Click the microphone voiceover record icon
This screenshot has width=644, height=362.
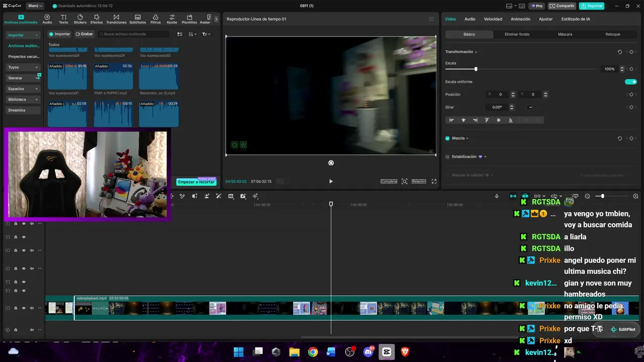(x=497, y=196)
